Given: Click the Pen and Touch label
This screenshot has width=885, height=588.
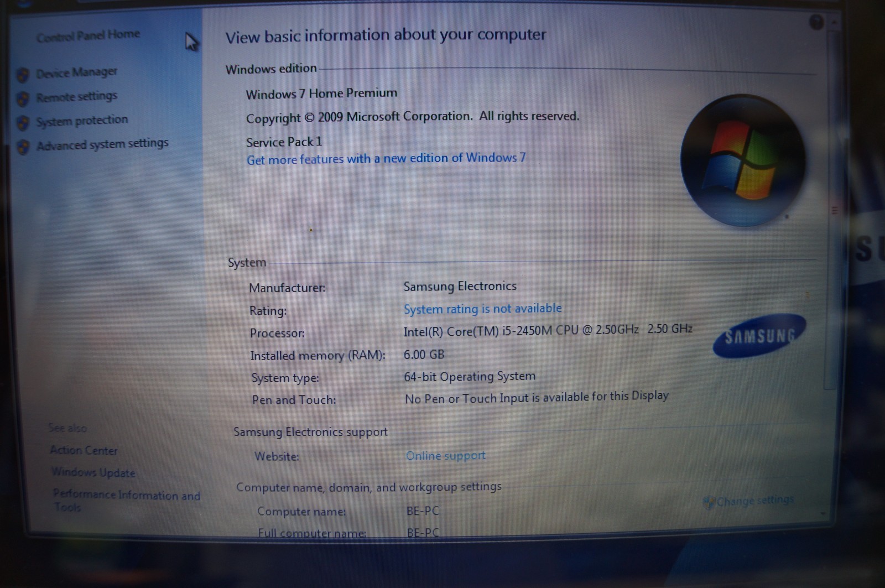Looking at the screenshot, I should coord(294,400).
